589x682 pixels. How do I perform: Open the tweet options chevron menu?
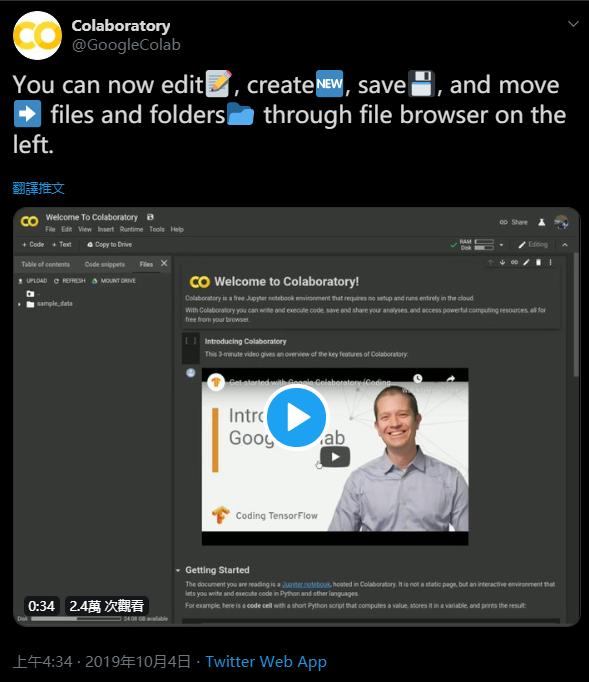coord(573,24)
